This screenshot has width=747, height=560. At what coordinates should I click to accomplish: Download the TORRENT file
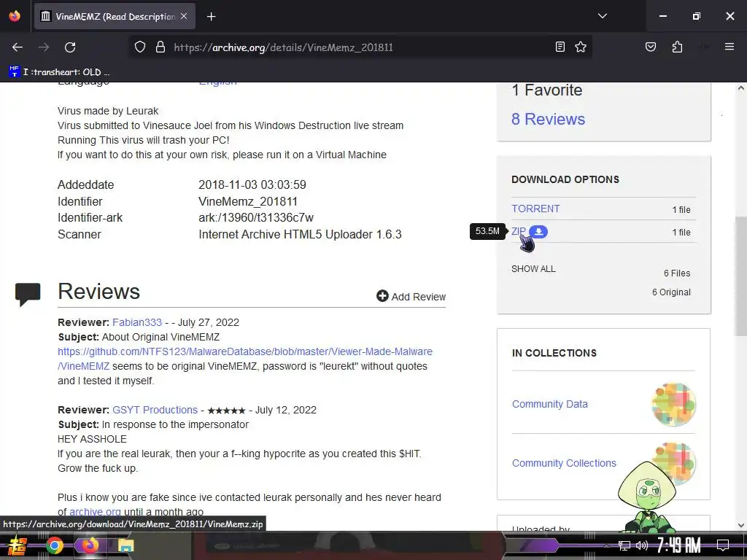[535, 209]
